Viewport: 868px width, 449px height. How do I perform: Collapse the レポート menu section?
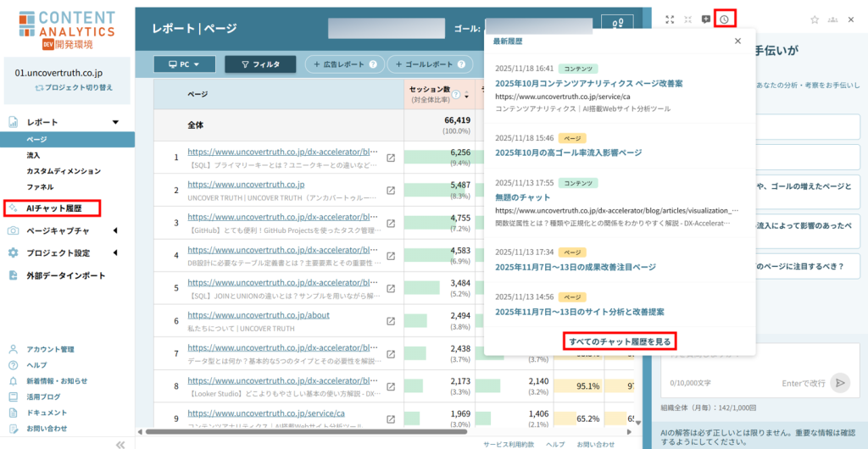(x=115, y=122)
